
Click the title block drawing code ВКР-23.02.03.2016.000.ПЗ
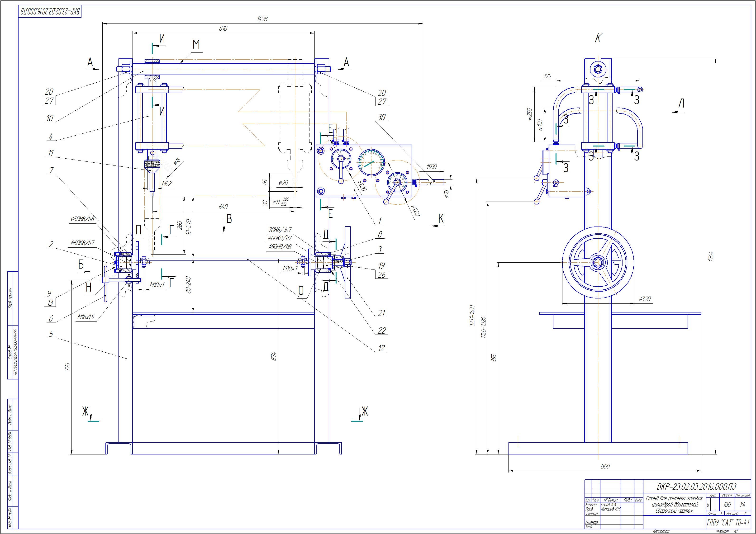(x=696, y=487)
